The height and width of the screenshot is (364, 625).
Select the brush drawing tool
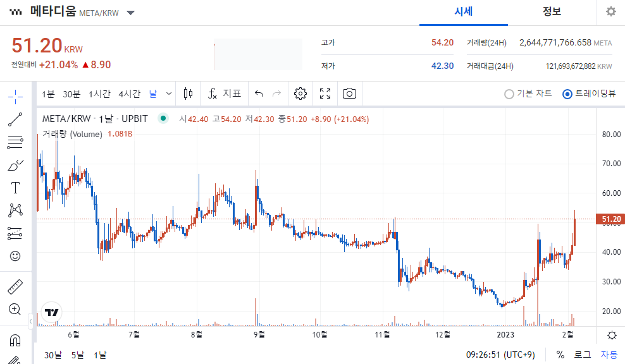pyautogui.click(x=15, y=165)
